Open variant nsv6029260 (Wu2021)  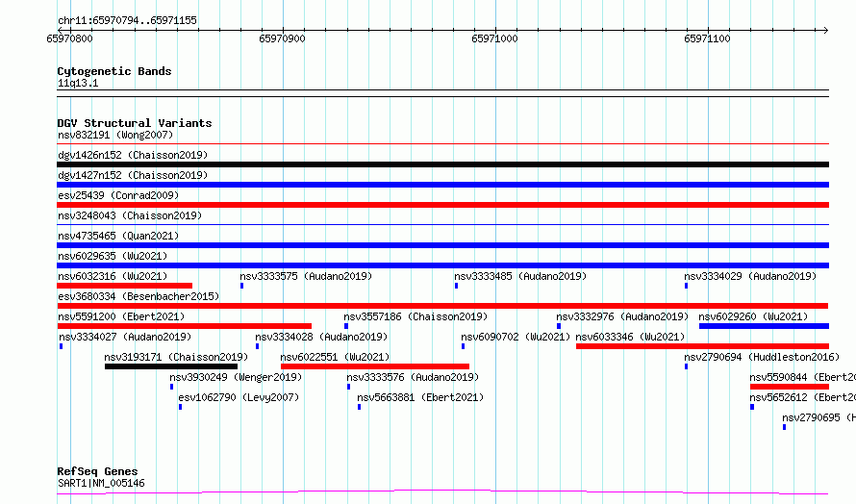coord(753,316)
